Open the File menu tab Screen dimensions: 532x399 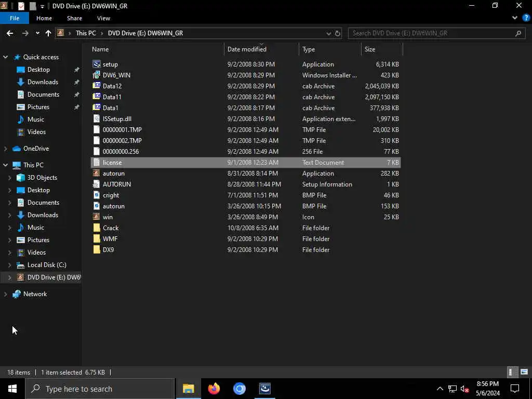[14, 18]
